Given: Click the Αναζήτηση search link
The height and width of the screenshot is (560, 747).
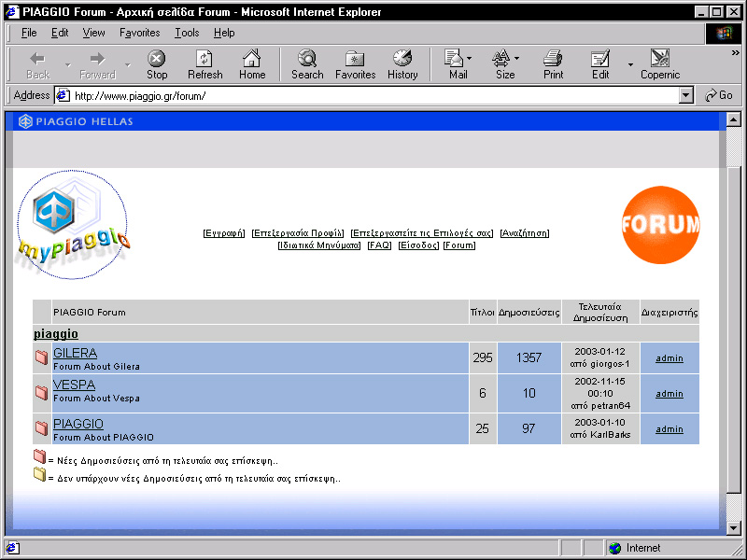Looking at the screenshot, I should [x=525, y=232].
